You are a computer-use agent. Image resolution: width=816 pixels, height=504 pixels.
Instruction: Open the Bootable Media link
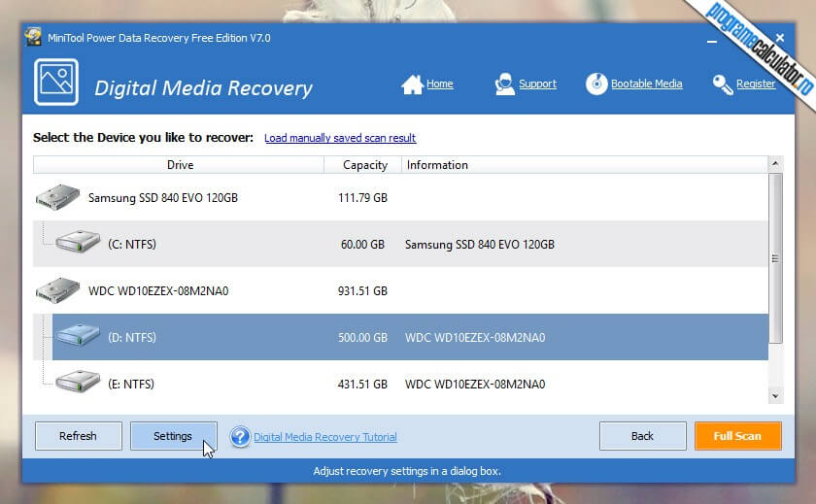(x=646, y=84)
